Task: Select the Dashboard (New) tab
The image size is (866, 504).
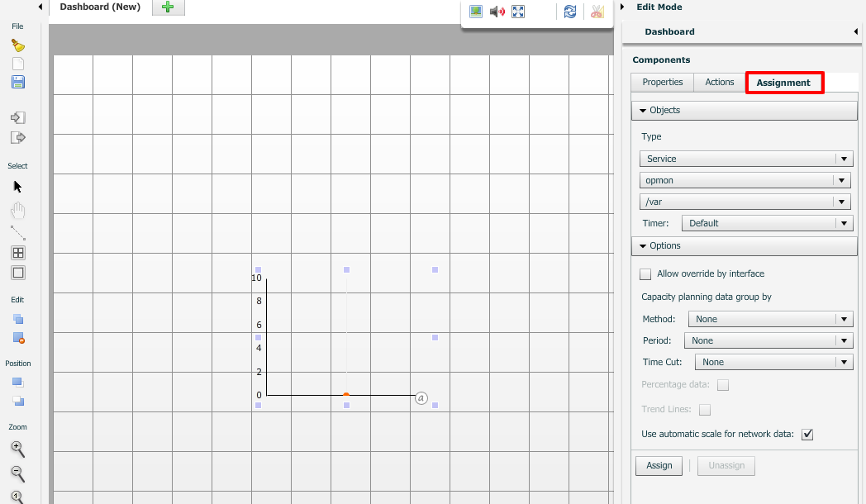Action: 100,7
